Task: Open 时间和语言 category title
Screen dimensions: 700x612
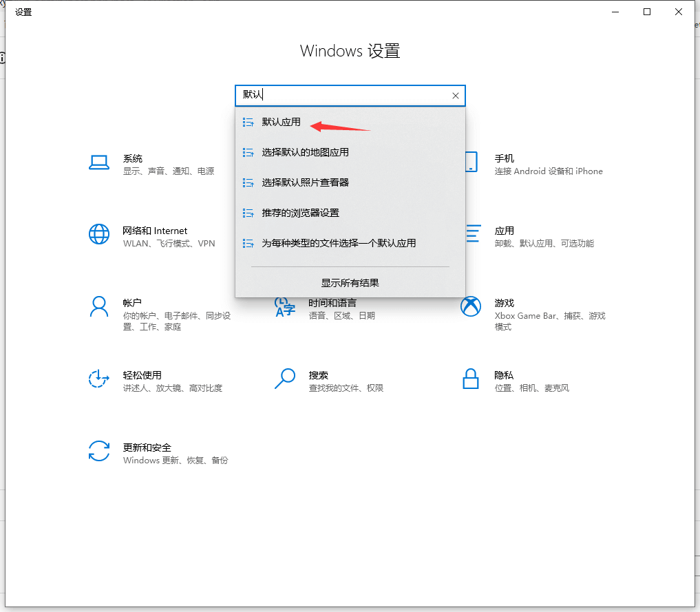Action: click(332, 303)
